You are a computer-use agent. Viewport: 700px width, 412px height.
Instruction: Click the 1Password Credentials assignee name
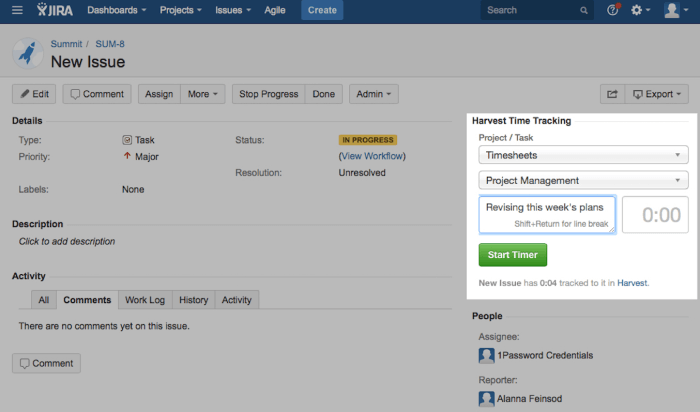tap(545, 356)
